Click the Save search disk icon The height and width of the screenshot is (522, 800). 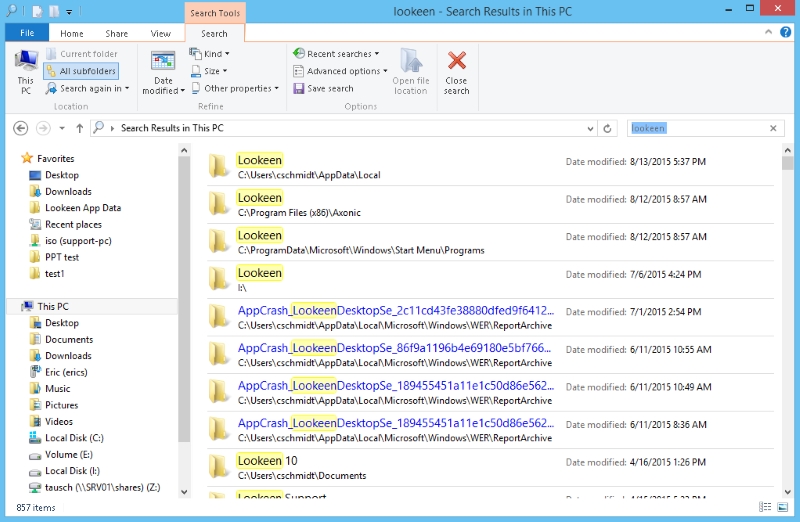click(298, 88)
